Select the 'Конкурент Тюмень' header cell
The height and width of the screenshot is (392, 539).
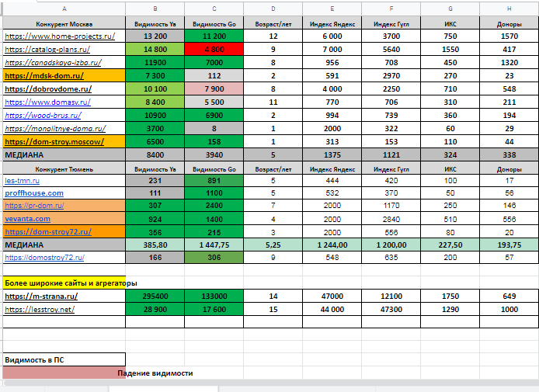tap(64, 169)
